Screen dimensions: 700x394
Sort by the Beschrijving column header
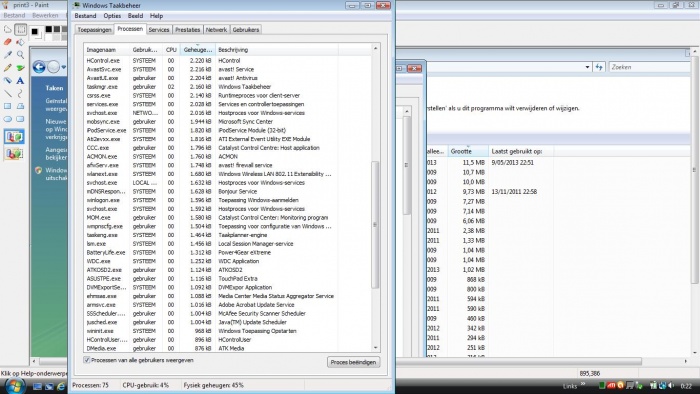point(277,50)
